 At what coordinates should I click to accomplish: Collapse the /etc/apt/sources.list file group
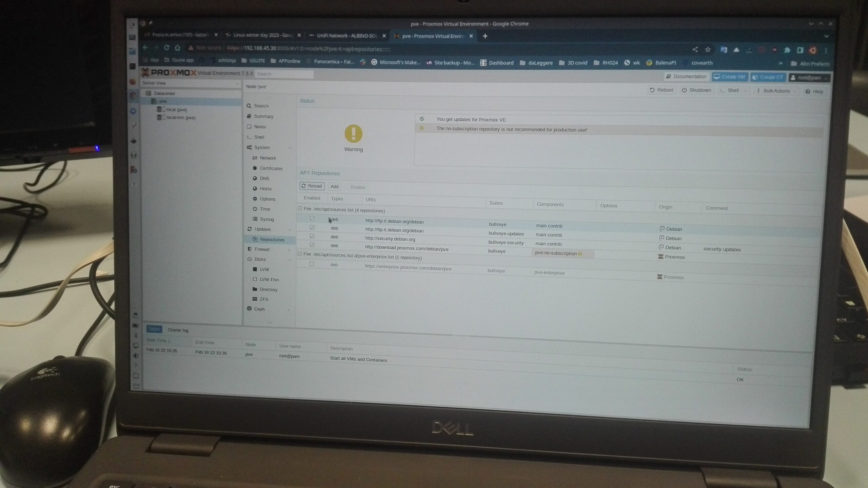click(300, 208)
